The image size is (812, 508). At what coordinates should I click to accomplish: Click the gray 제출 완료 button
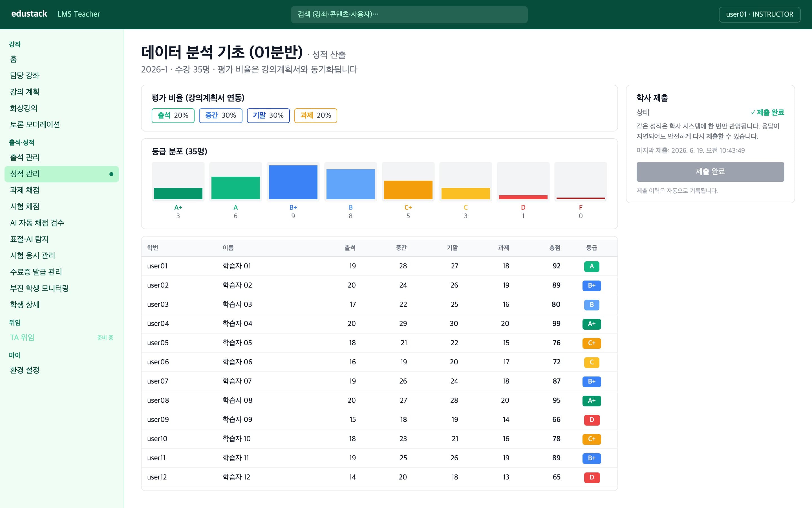tap(710, 172)
